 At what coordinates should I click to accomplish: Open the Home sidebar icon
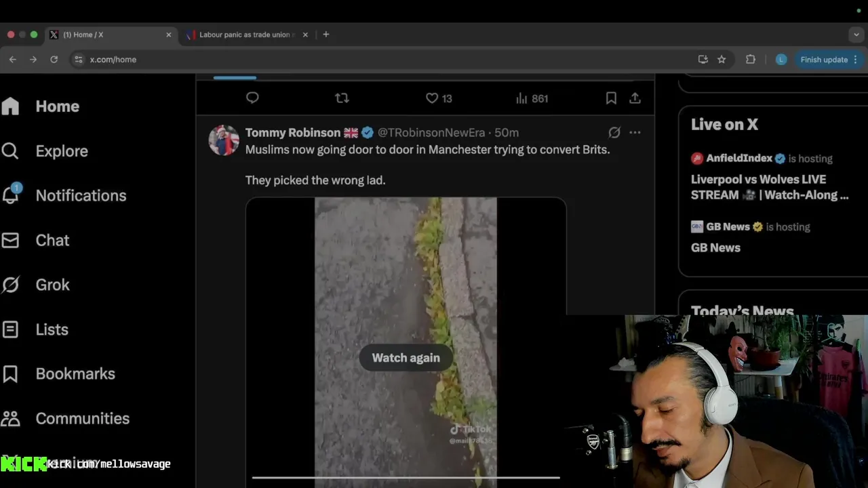click(x=10, y=106)
